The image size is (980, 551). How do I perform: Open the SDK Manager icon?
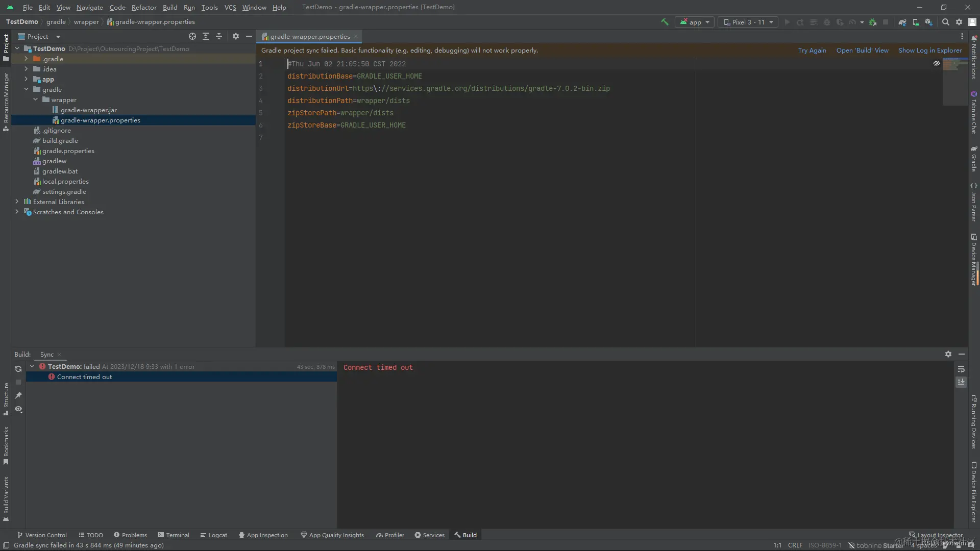pyautogui.click(x=929, y=22)
